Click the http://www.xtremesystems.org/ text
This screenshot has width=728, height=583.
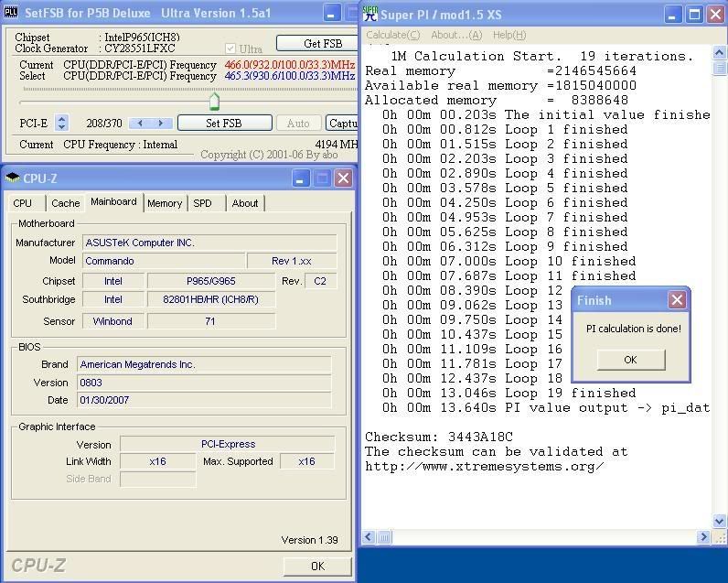pos(484,466)
